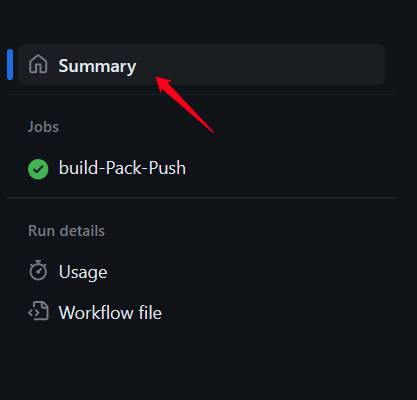Open the build-Pack-Push job
The width and height of the screenshot is (417, 400).
(201, 168)
